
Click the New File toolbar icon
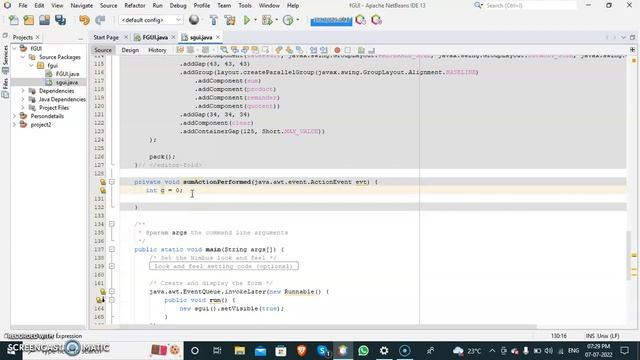coord(13,20)
